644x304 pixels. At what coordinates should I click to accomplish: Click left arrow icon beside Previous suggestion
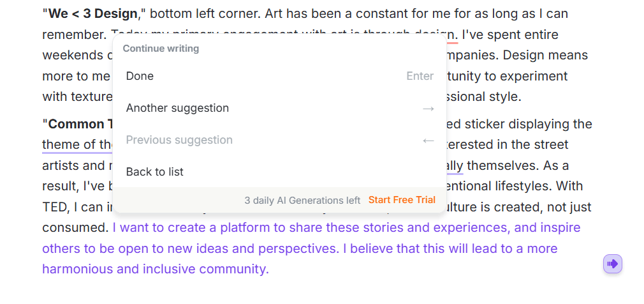(428, 141)
